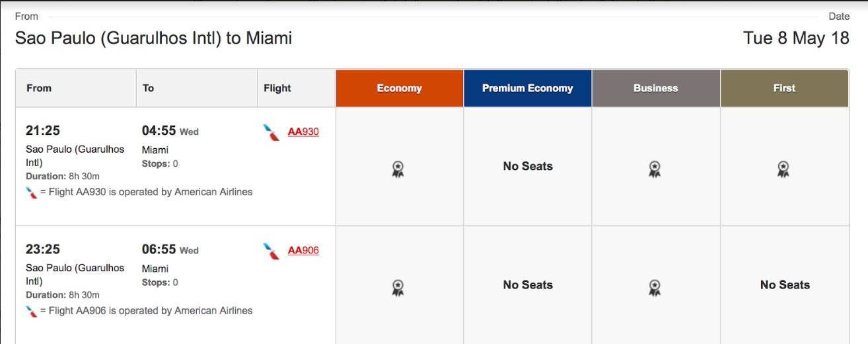Click the Flight column header

click(x=297, y=88)
